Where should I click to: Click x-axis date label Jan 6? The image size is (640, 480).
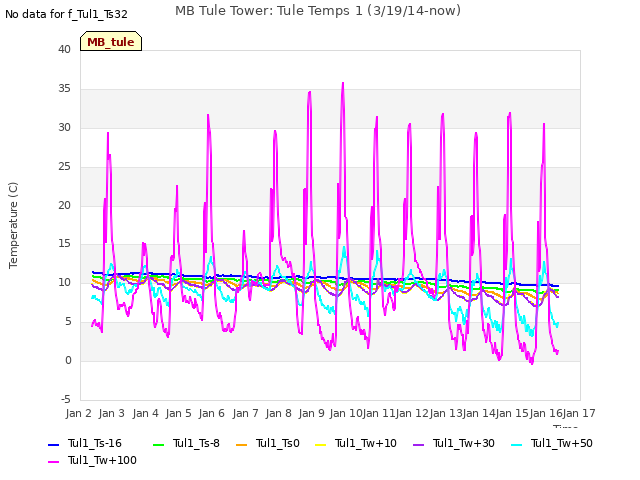tap(211, 413)
